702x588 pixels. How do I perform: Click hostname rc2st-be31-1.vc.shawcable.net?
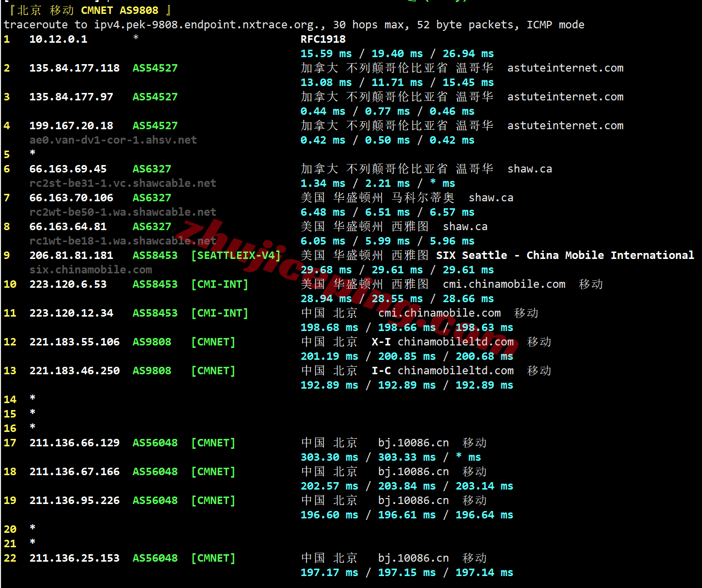point(123,183)
